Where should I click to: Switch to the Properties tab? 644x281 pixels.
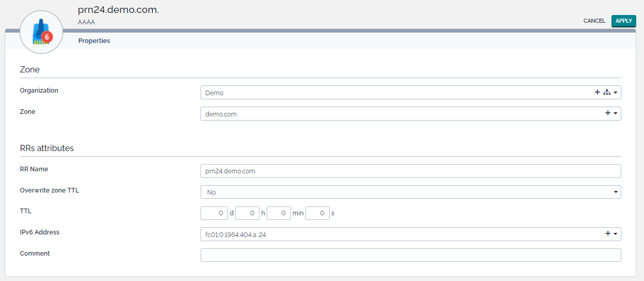pyautogui.click(x=94, y=41)
